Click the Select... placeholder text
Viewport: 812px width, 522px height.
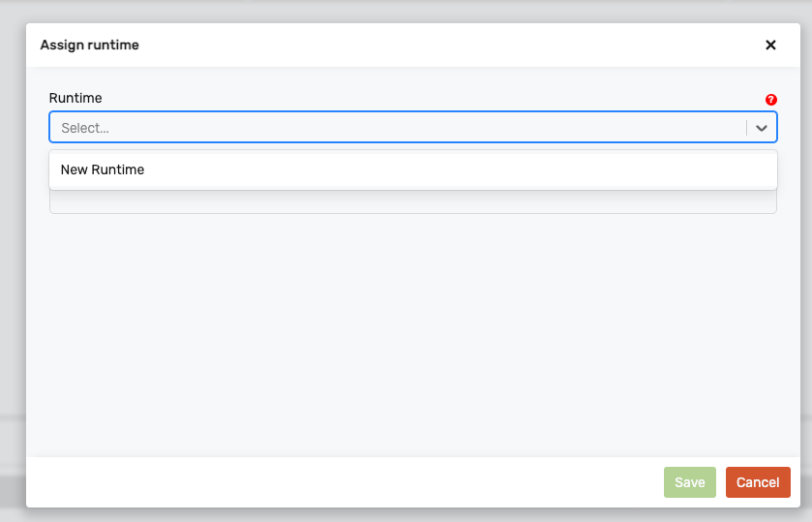pyautogui.click(x=85, y=128)
